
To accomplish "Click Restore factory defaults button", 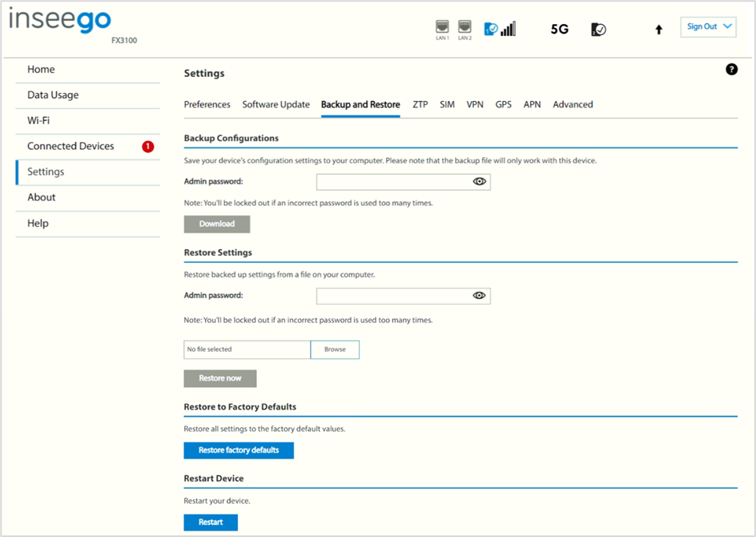I will pos(239,450).
